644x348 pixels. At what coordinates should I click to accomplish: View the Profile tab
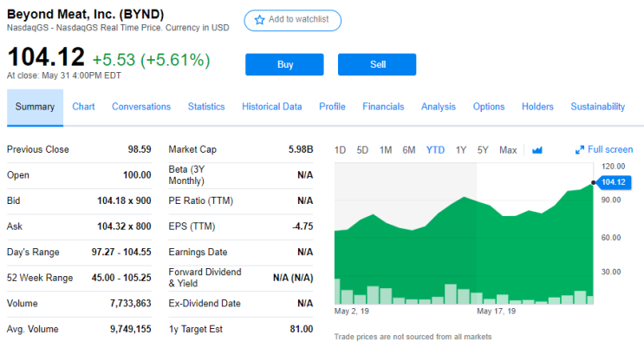[x=332, y=107]
